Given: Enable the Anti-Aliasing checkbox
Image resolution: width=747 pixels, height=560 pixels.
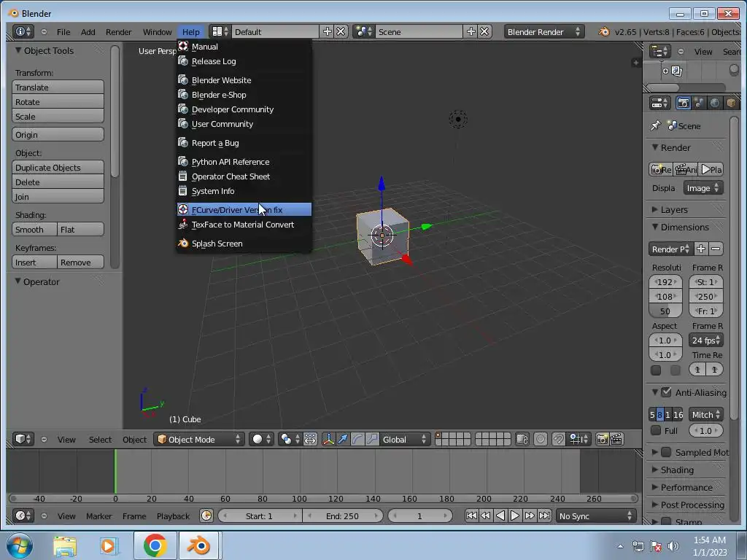Looking at the screenshot, I should [667, 392].
